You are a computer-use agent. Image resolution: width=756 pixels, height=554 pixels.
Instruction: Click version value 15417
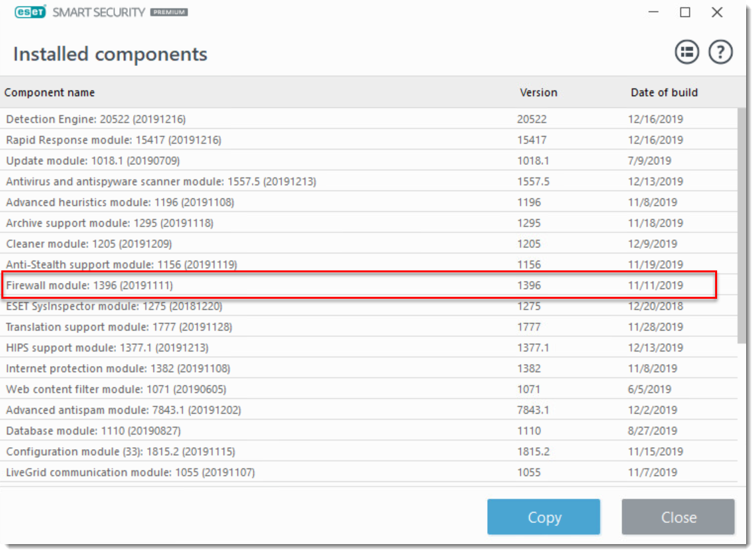tap(531, 139)
